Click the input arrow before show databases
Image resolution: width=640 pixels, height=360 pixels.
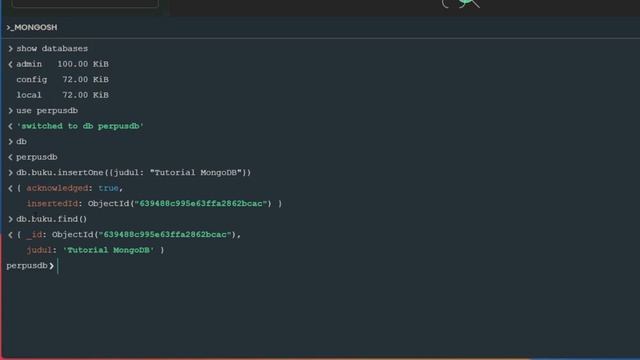(11, 49)
